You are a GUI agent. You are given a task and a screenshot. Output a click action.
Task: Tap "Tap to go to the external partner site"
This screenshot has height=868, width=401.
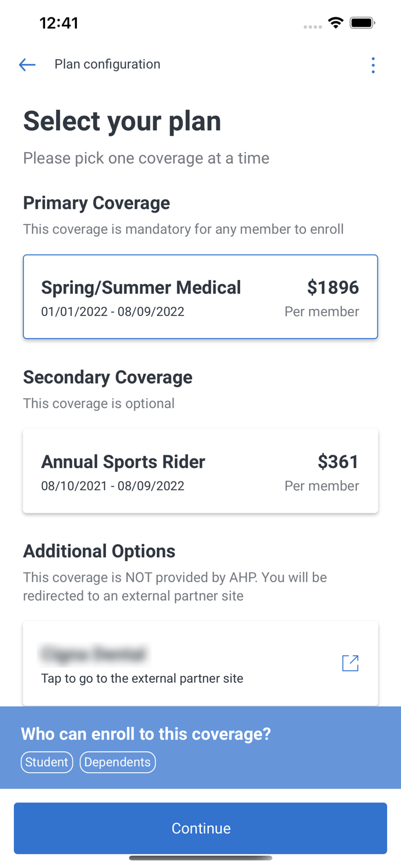tap(142, 678)
